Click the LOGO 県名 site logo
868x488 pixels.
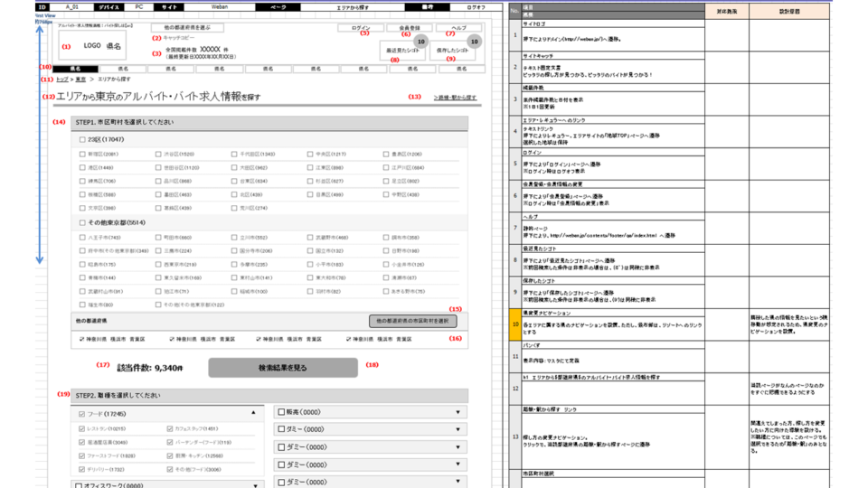pos(101,46)
